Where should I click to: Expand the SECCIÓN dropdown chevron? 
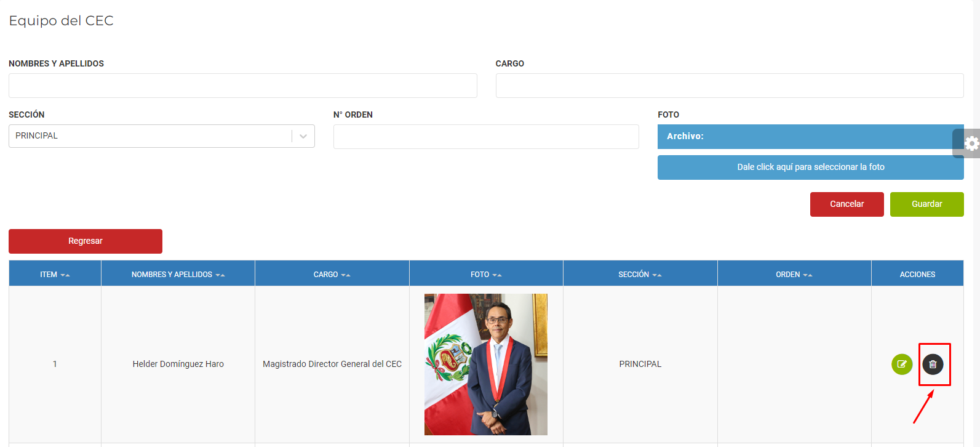pyautogui.click(x=303, y=136)
